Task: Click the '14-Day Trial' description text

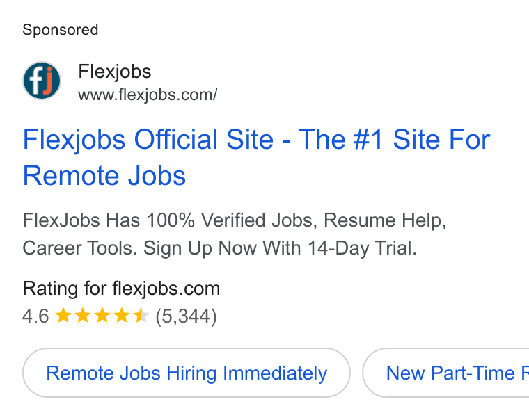Action: tap(362, 248)
